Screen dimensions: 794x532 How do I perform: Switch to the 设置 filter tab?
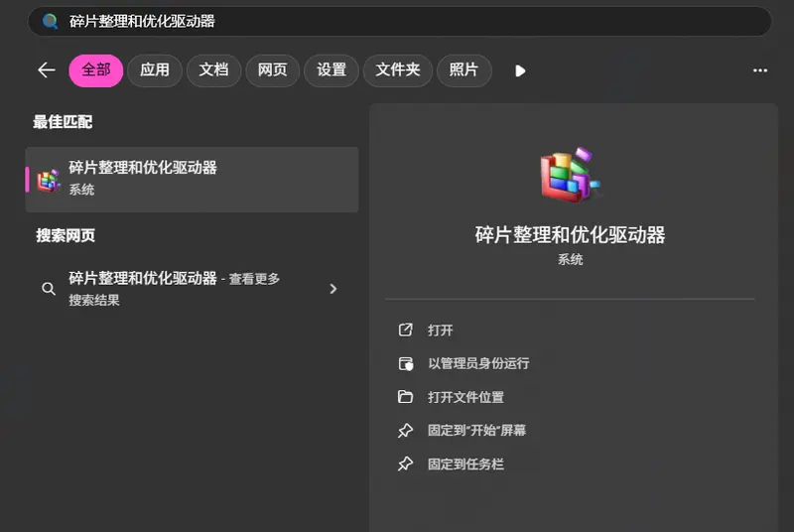pos(331,70)
